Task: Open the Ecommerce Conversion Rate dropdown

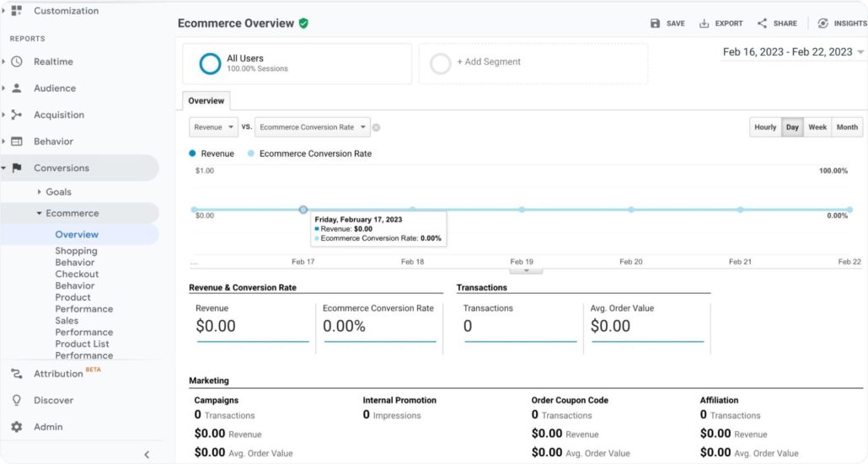Action: (x=312, y=127)
